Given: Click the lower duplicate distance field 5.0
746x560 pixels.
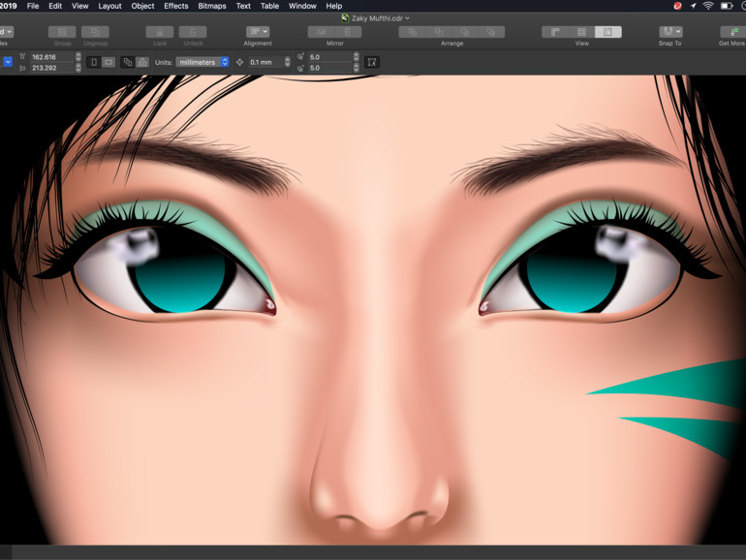Looking at the screenshot, I should click(x=329, y=68).
